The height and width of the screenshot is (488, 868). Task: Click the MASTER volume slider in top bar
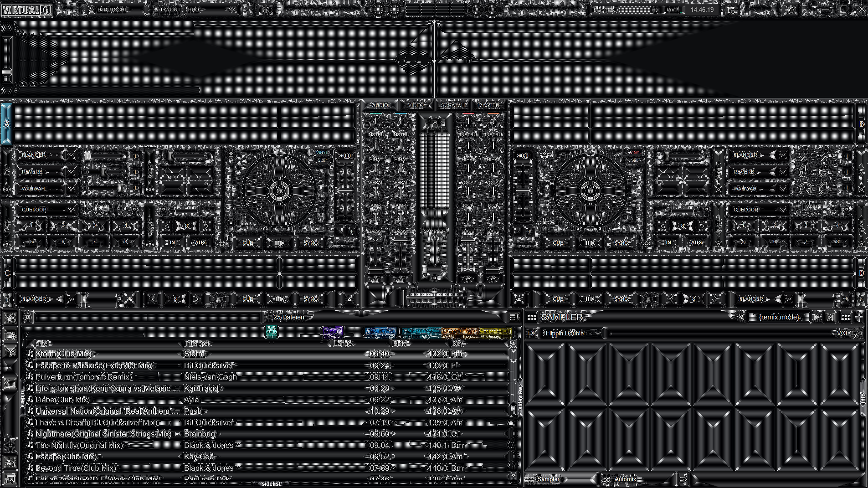(x=637, y=10)
